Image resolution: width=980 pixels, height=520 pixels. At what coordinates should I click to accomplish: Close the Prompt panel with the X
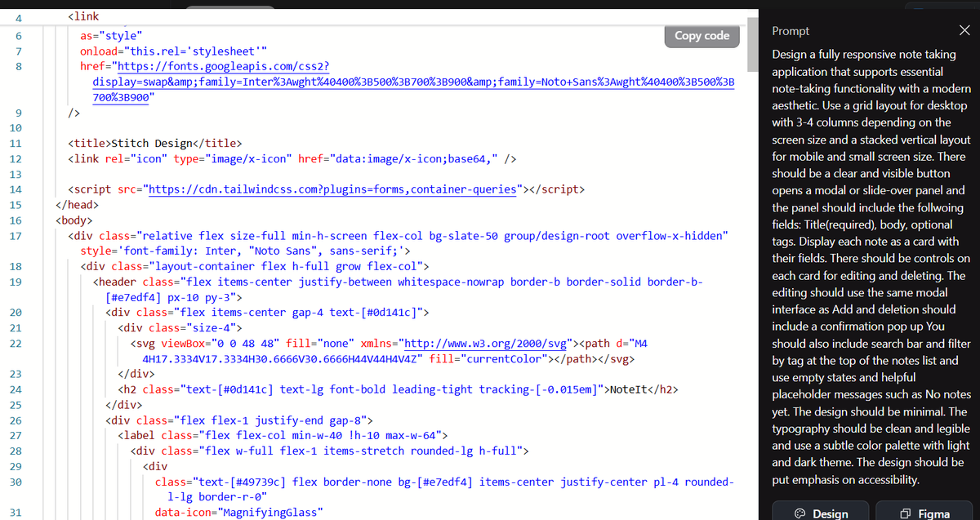(964, 31)
